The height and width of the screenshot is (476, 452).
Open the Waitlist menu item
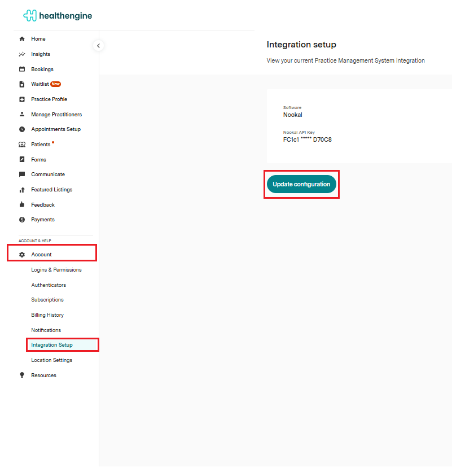click(40, 84)
